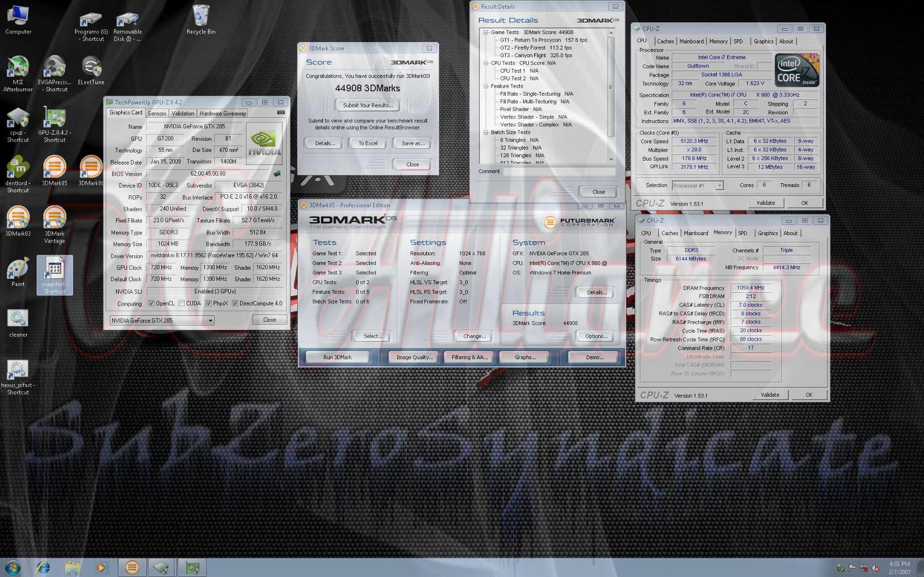Select the Paint desktop icon
Viewport: 924px width, 577px height.
[x=18, y=272]
